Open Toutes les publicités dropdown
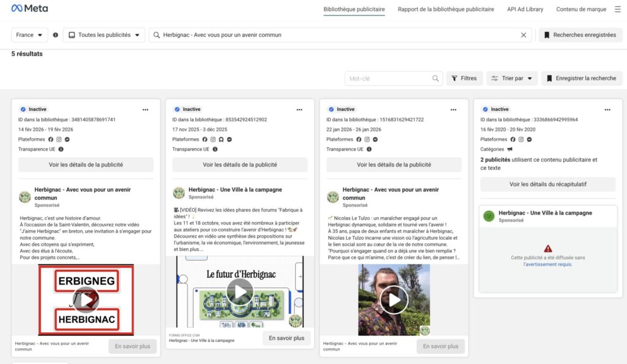 point(104,35)
